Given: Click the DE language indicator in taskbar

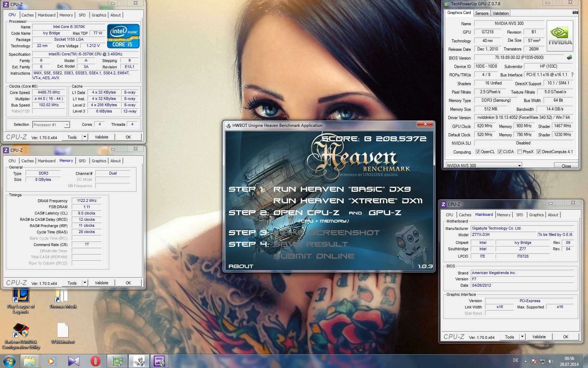Looking at the screenshot, I should coord(516,360).
